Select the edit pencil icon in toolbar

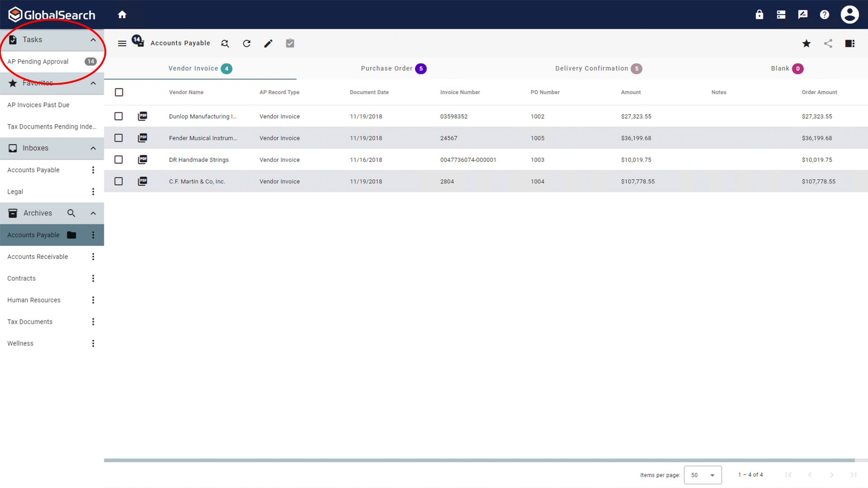(268, 43)
